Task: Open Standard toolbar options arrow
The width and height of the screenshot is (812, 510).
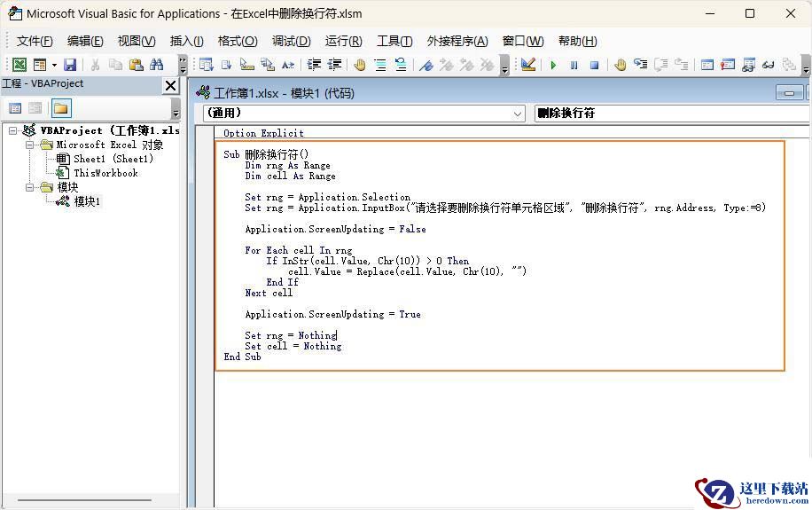Action: [183, 66]
